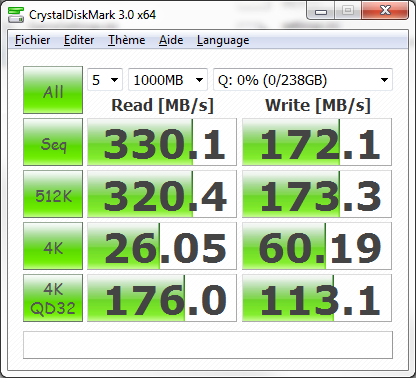This screenshot has height=378, width=416.
Task: Close the CrystalDiskMark window
Action: (x=385, y=11)
